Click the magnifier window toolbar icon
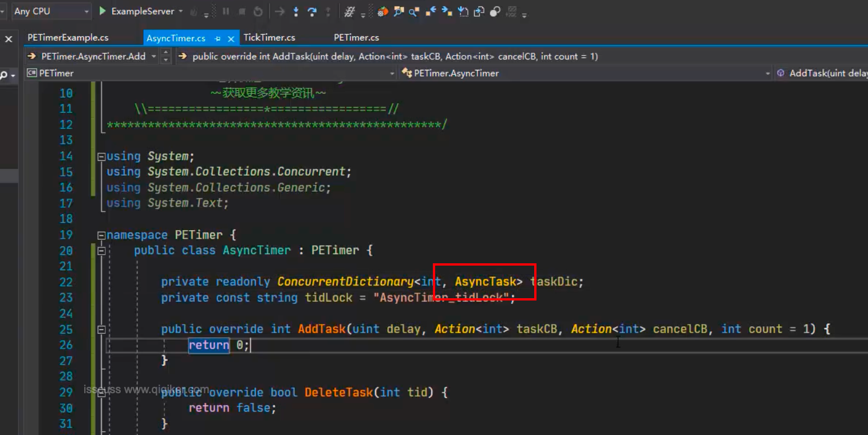The image size is (868, 435). pos(399,11)
